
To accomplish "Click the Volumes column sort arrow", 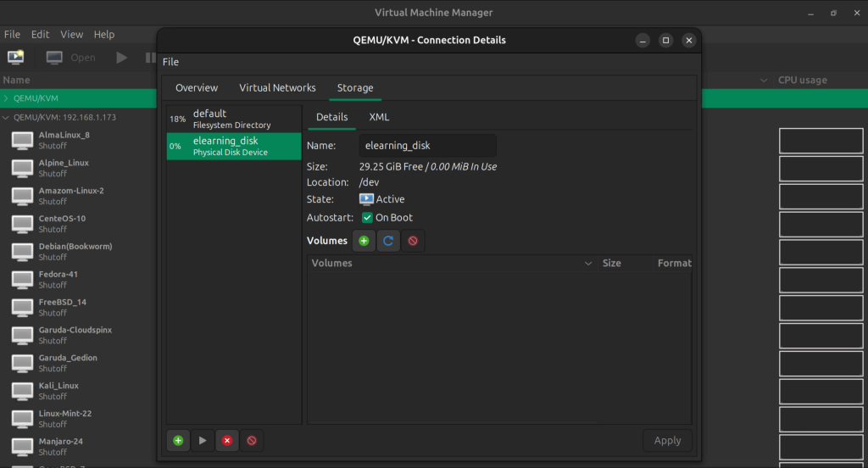I will (588, 264).
